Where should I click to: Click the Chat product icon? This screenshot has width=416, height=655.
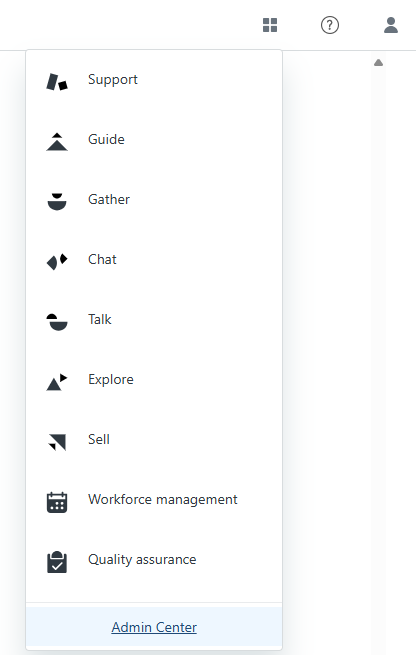[57, 261]
